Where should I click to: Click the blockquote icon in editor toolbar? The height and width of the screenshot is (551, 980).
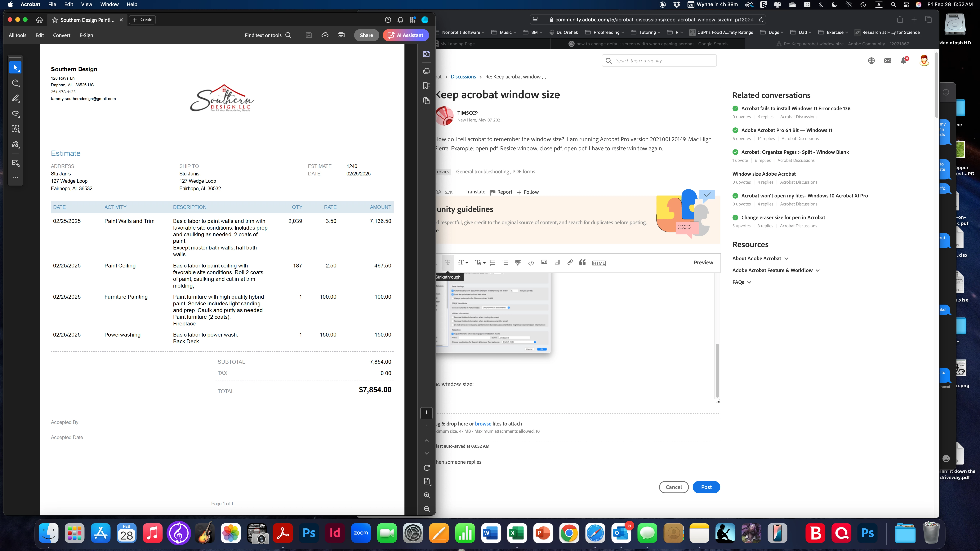click(582, 262)
